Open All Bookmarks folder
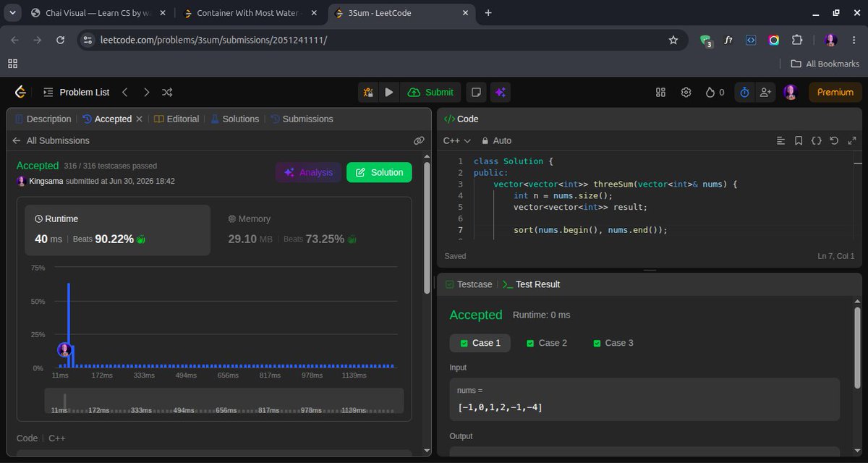This screenshot has width=868, height=463. click(x=825, y=64)
